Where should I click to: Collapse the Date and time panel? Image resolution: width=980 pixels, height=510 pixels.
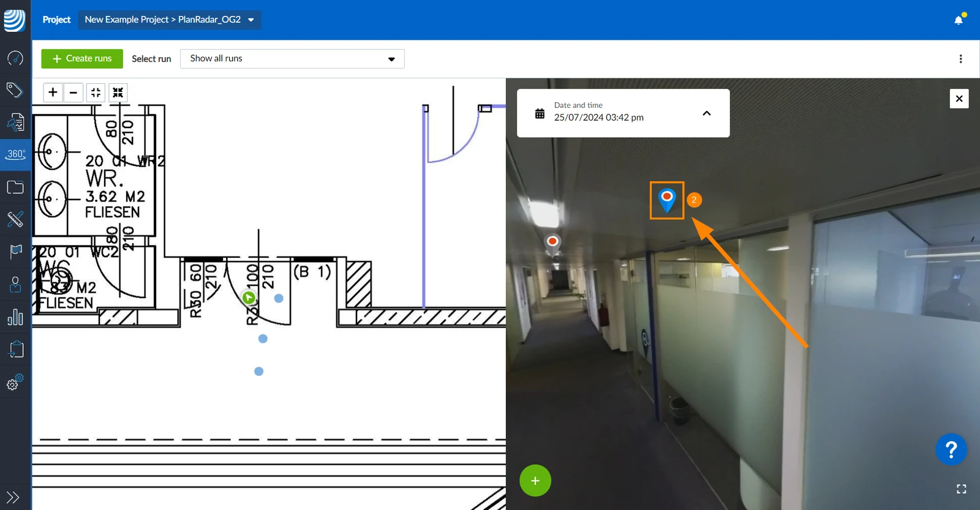[x=706, y=113]
